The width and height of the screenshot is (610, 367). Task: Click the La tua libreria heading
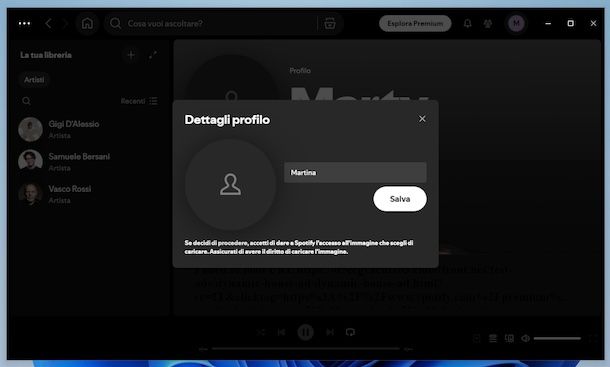click(x=46, y=55)
